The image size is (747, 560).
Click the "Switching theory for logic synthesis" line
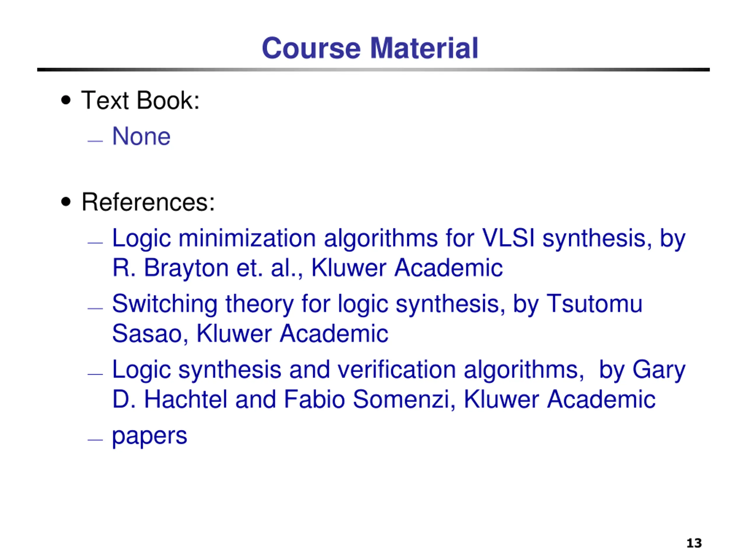pos(376,304)
